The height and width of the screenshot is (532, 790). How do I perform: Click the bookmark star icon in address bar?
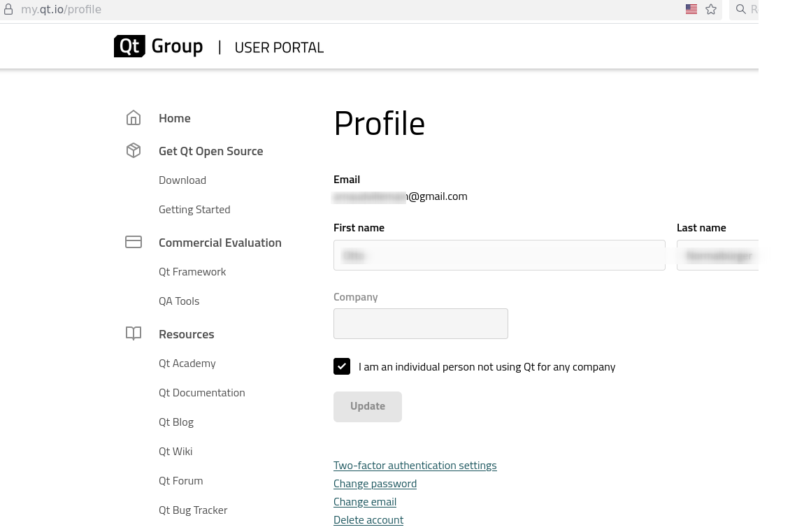[x=711, y=10]
